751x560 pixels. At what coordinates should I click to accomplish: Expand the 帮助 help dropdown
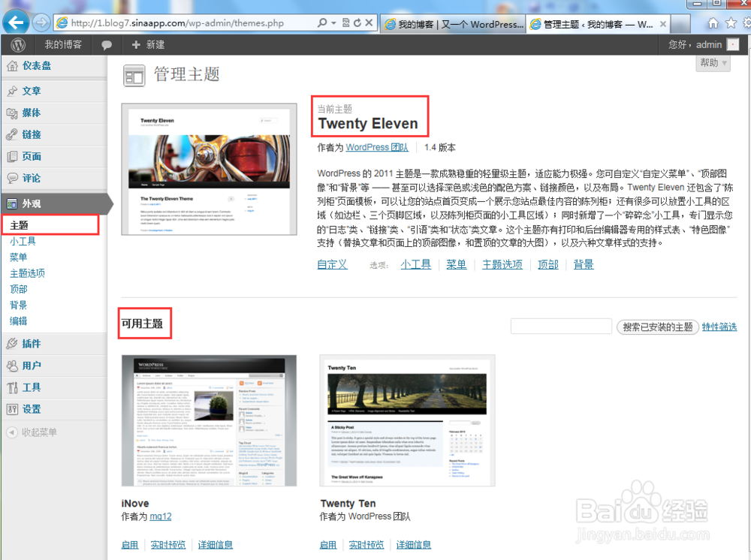[x=713, y=63]
